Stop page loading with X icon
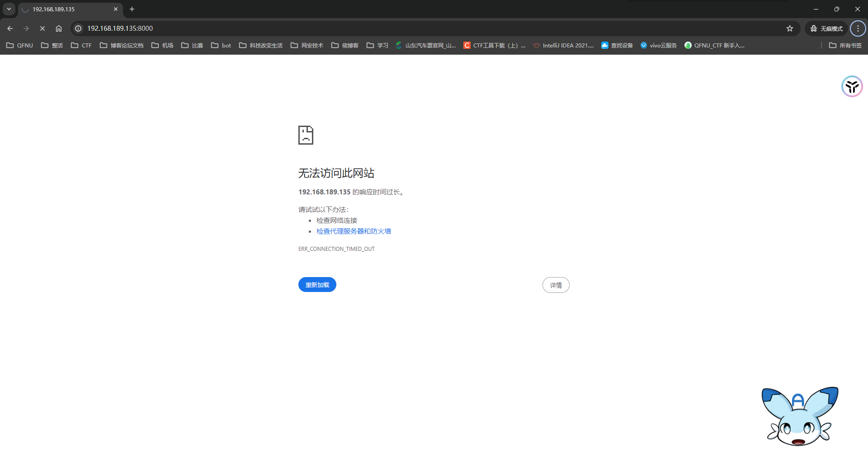Screen dimensions: 868x466 point(42,28)
